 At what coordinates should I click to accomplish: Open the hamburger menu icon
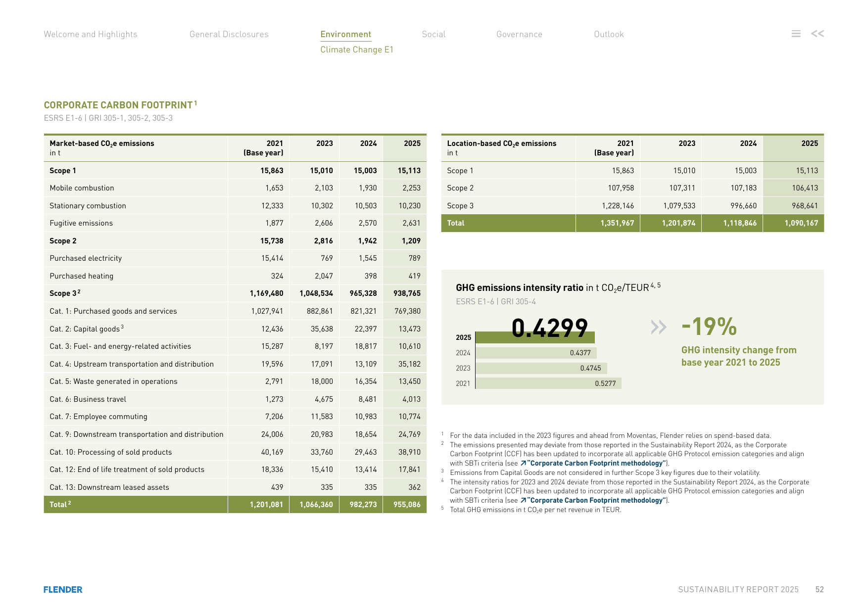796,34
